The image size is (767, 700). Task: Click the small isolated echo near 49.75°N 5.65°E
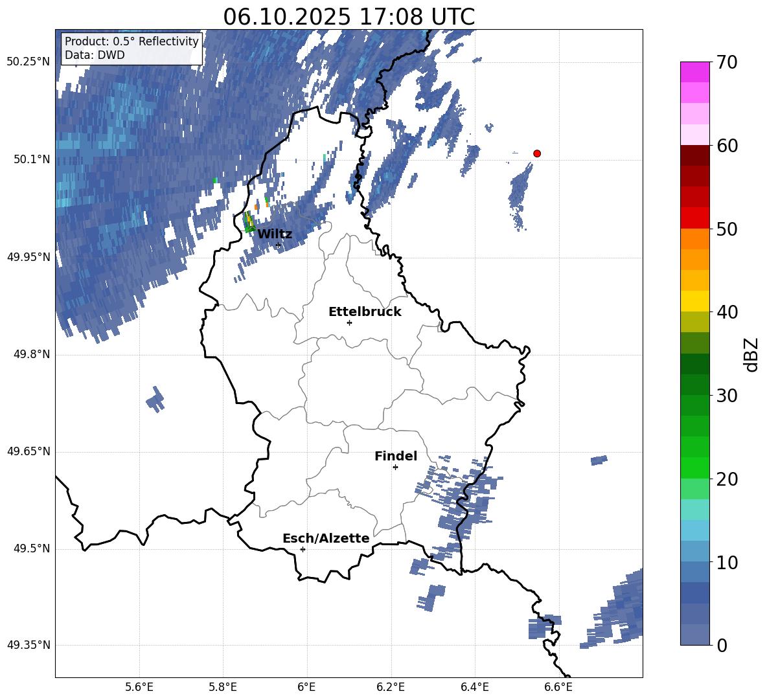155,400
